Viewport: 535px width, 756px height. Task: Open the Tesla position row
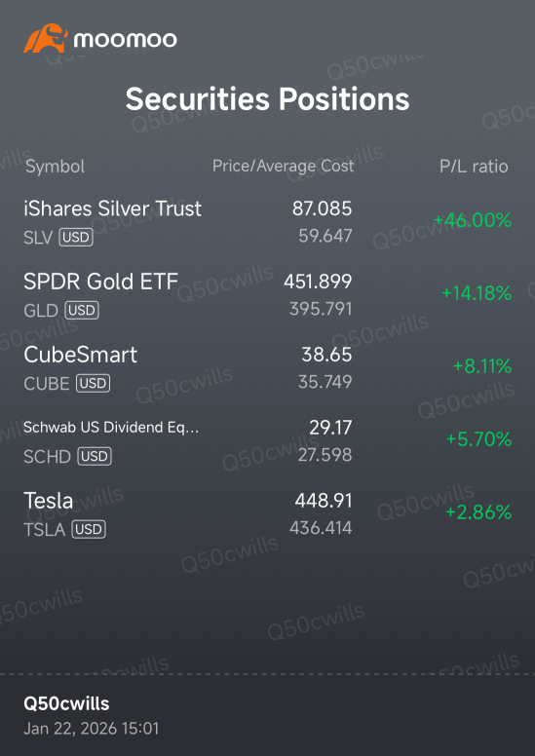click(x=267, y=514)
